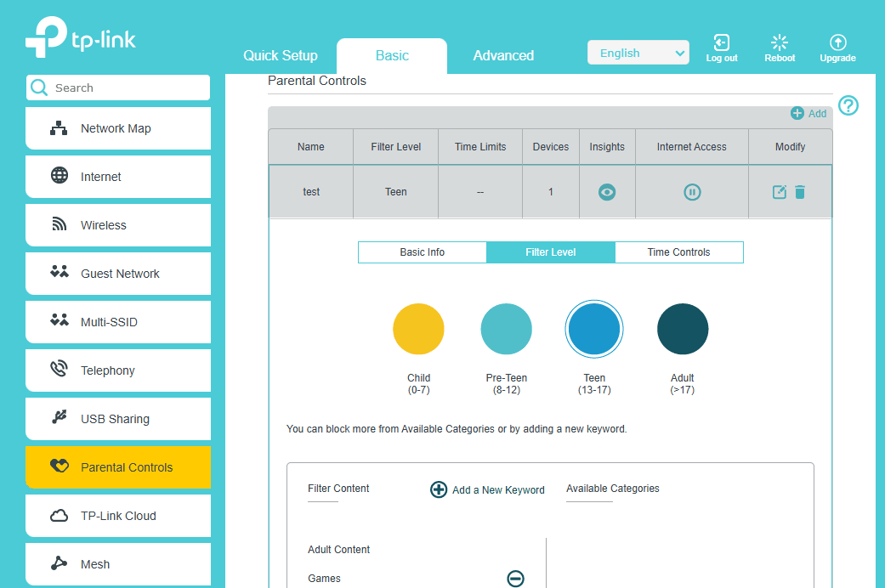Open the English language dropdown
This screenshot has width=885, height=588.
[638, 53]
